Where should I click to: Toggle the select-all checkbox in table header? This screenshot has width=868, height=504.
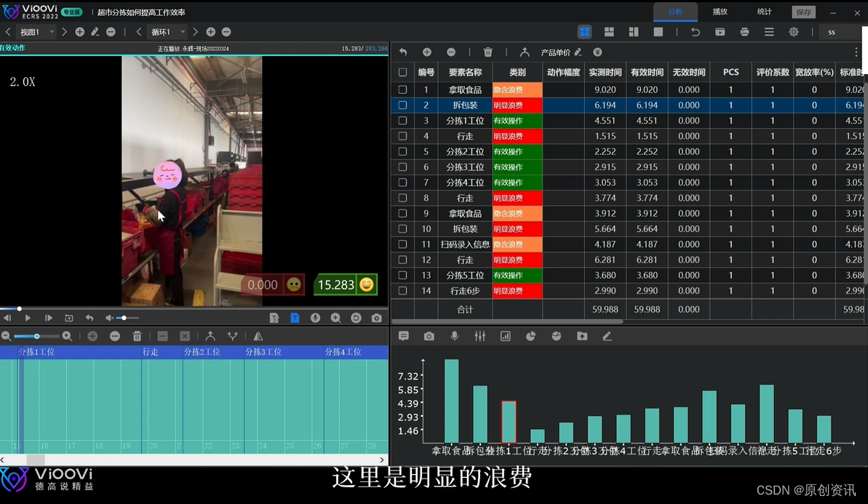click(403, 73)
